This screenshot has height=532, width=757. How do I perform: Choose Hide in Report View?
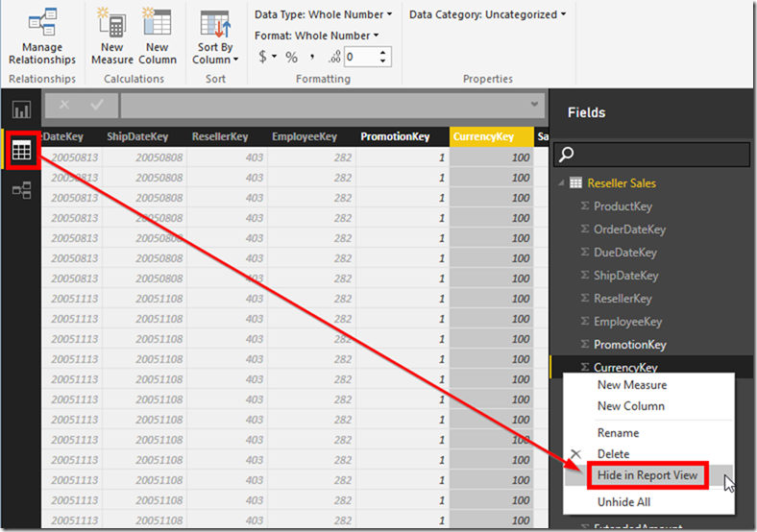coord(647,475)
